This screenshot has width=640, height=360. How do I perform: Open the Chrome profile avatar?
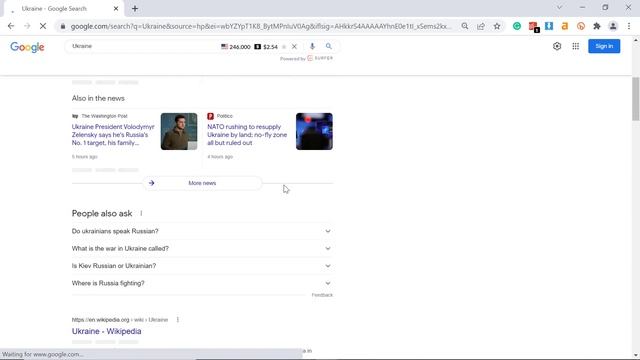click(x=613, y=26)
